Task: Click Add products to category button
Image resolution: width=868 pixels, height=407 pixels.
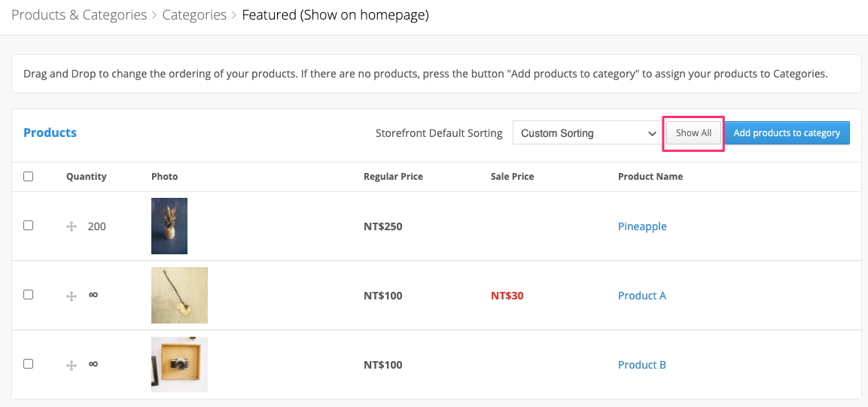Action: 787,133
